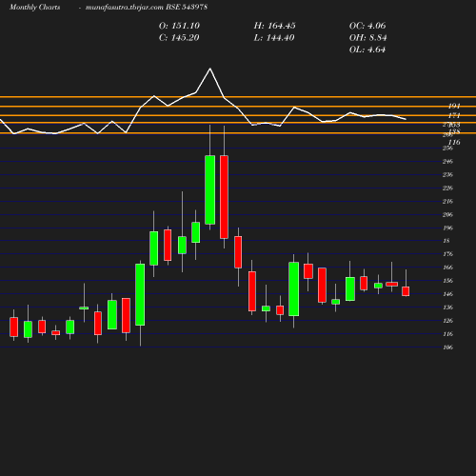Click the 106 price axis label
This screenshot has height=476, width=476.
coord(447,347)
